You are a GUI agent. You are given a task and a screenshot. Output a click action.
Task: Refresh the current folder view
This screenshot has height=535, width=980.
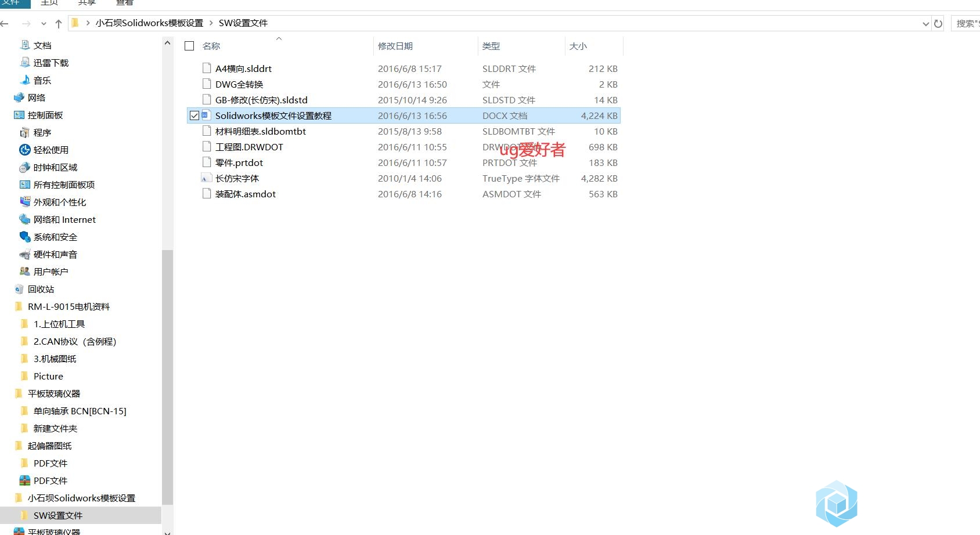pyautogui.click(x=938, y=24)
